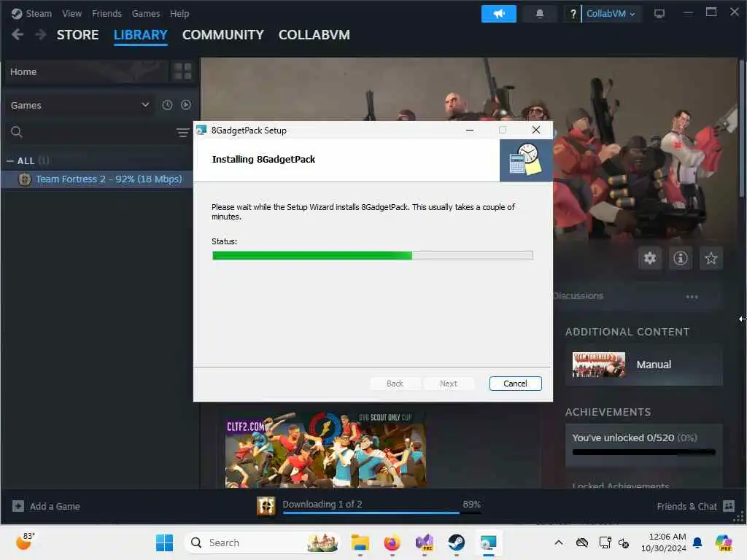Open the Copilot preview taskbar icon

(723, 542)
